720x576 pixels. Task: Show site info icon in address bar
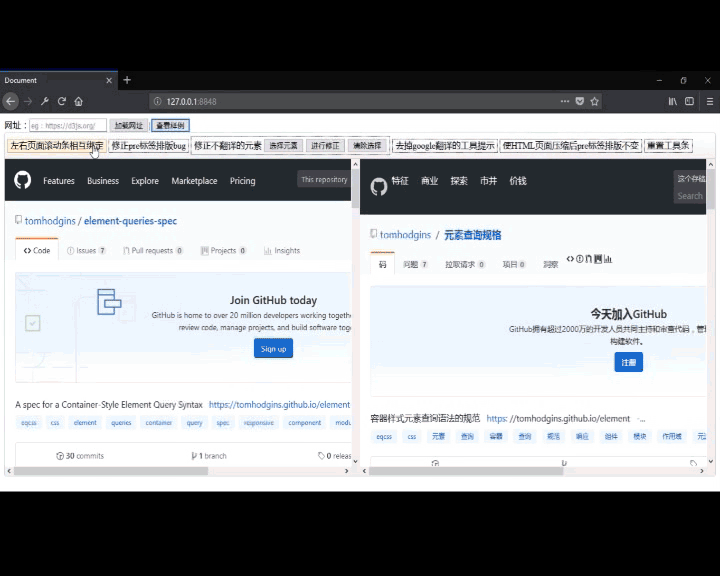[157, 102]
